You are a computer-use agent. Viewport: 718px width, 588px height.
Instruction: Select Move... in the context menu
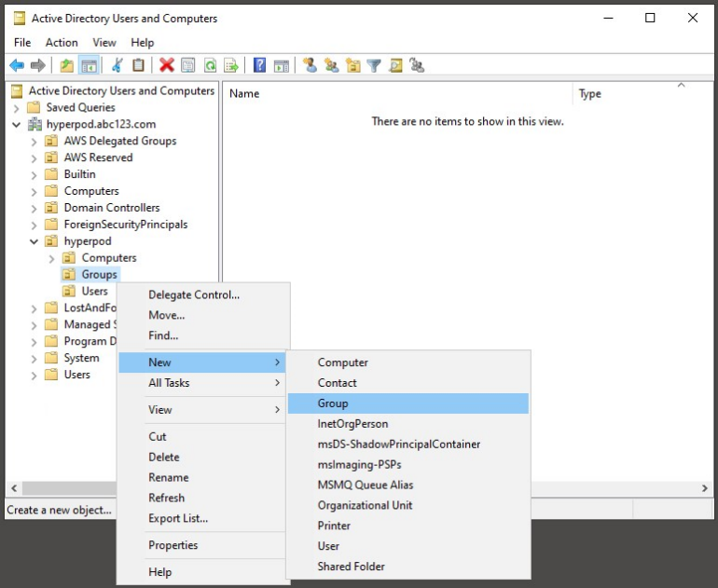201,315
